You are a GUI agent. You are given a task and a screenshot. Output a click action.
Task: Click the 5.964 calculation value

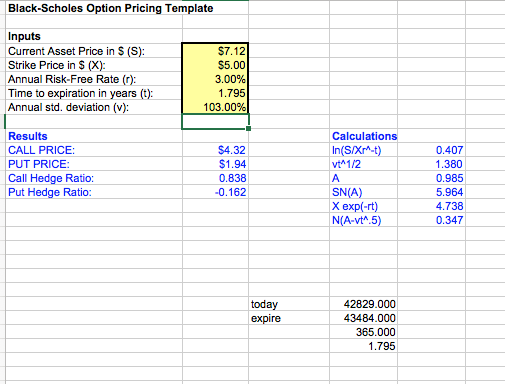click(x=449, y=192)
